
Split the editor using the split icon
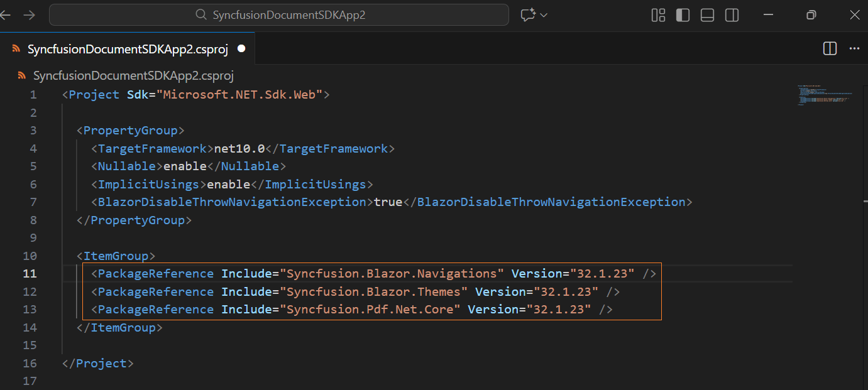point(829,48)
